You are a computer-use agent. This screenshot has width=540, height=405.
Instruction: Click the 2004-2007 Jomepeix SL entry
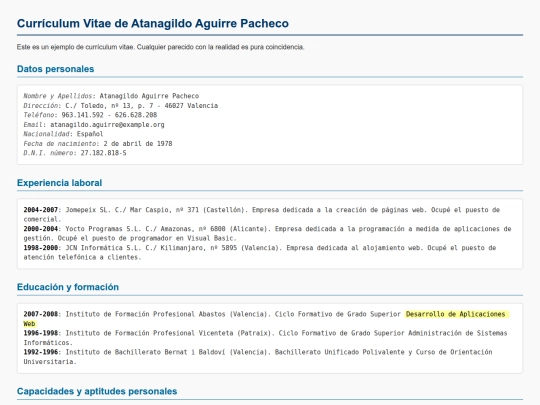[x=262, y=214]
